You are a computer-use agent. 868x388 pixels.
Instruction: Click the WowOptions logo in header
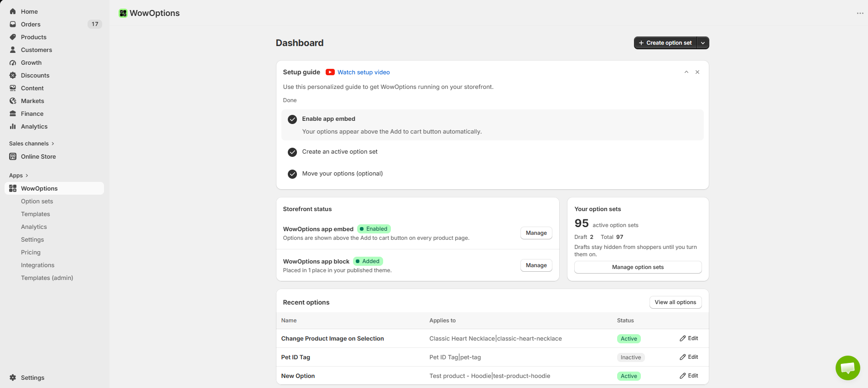click(123, 13)
